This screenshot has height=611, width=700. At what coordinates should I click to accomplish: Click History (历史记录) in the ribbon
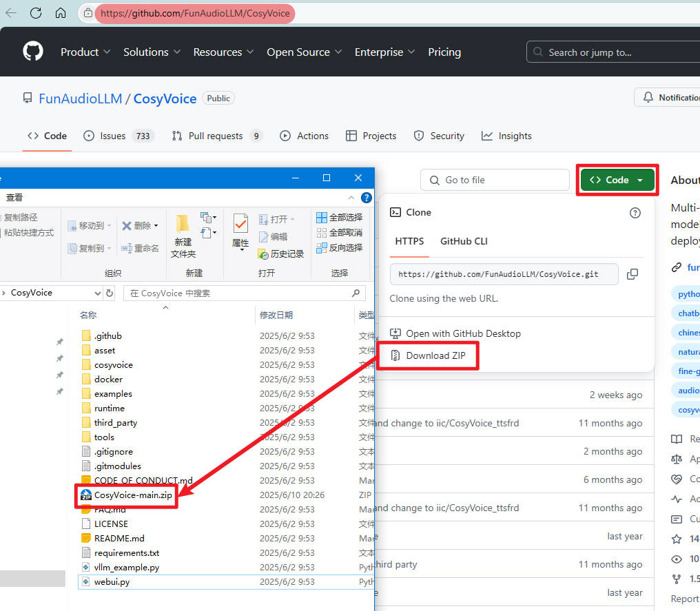281,254
